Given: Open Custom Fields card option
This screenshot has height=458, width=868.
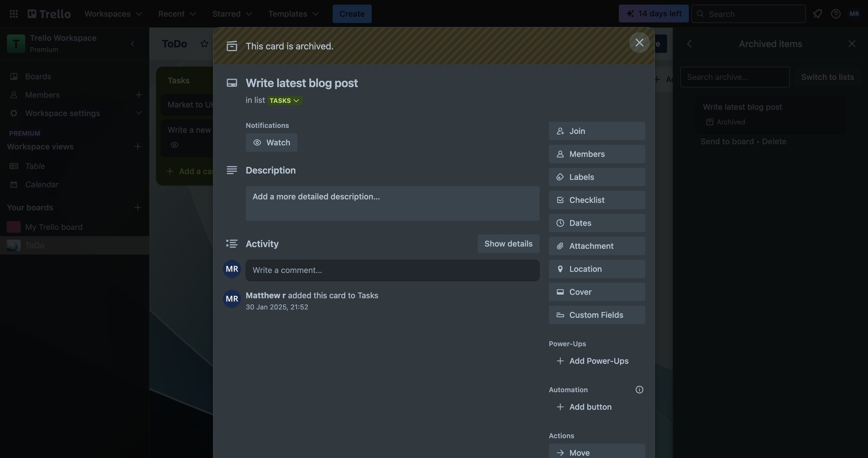Looking at the screenshot, I should pyautogui.click(x=597, y=315).
